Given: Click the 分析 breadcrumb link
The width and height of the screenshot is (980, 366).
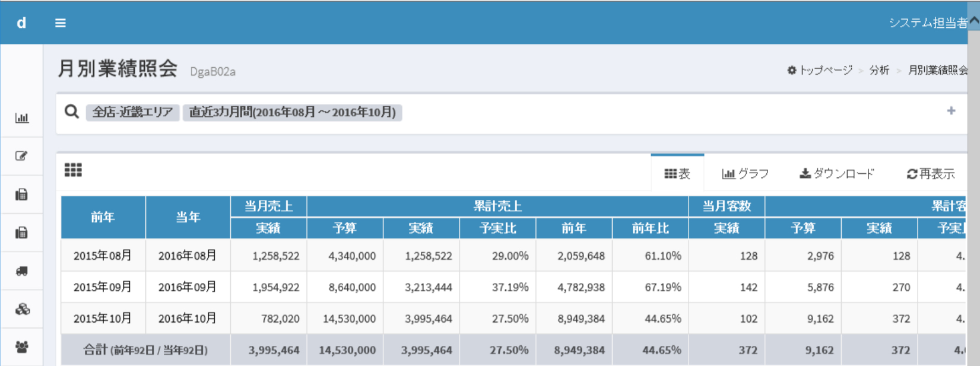Looking at the screenshot, I should [879, 71].
